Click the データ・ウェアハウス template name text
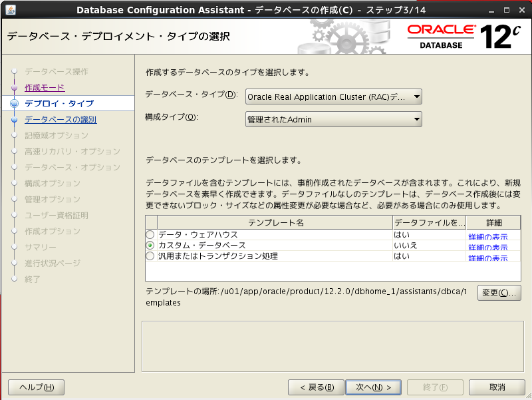The image size is (532, 400). coord(198,235)
